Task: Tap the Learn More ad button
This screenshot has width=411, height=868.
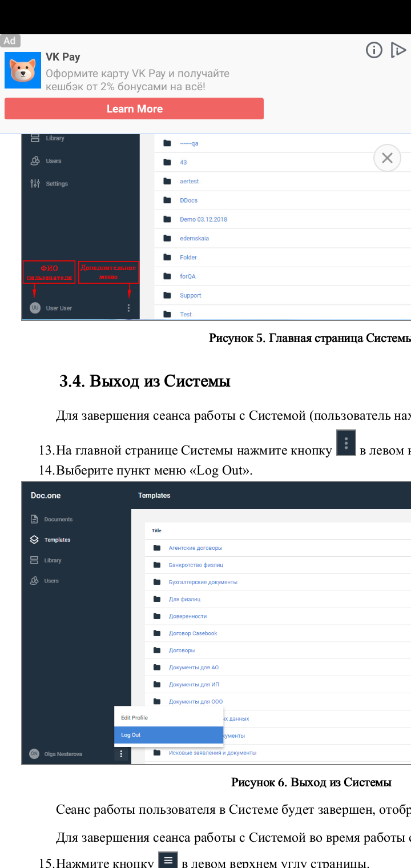Action: point(134,108)
